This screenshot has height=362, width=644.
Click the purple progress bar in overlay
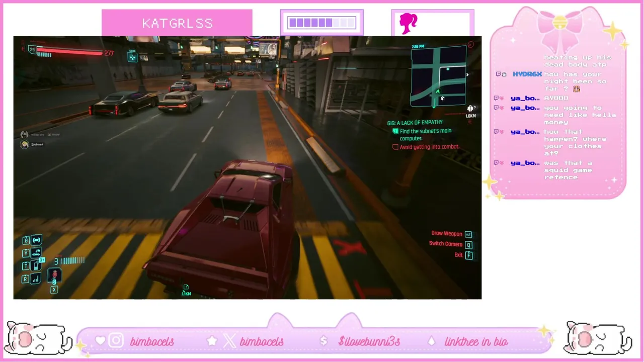(322, 23)
